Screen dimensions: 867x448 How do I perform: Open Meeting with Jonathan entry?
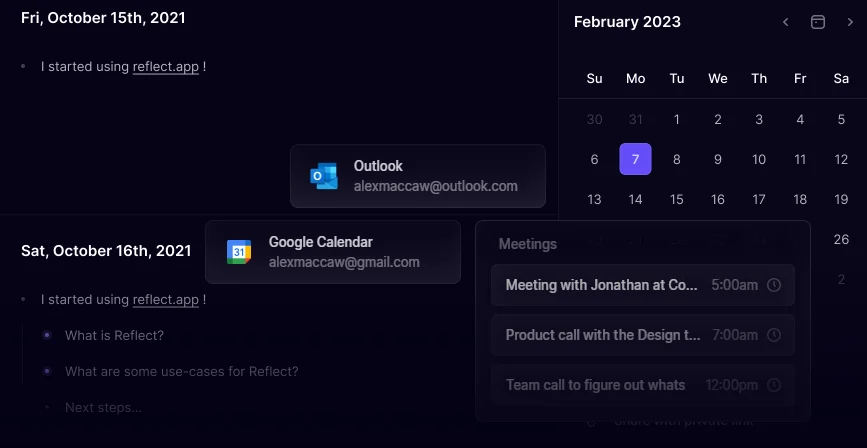point(601,285)
